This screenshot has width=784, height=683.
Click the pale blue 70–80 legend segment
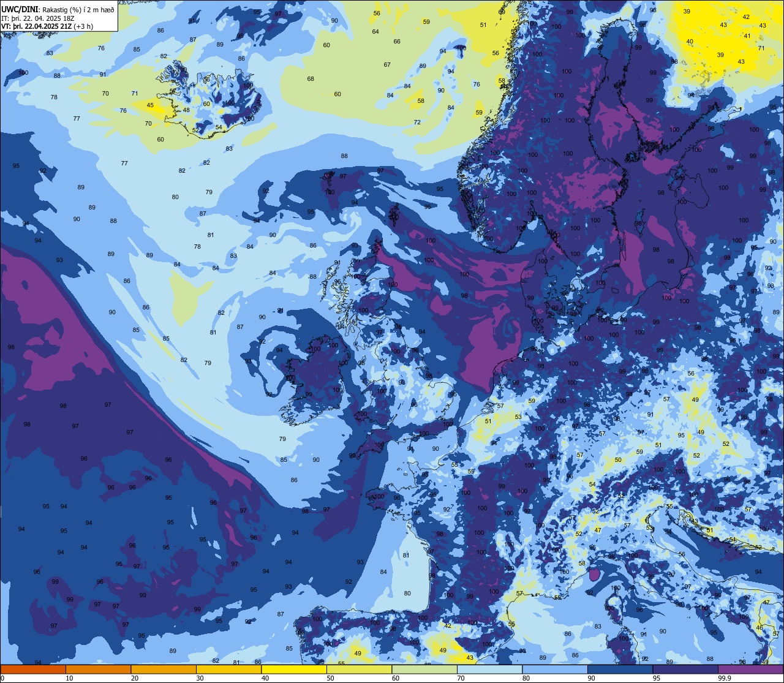pos(489,669)
